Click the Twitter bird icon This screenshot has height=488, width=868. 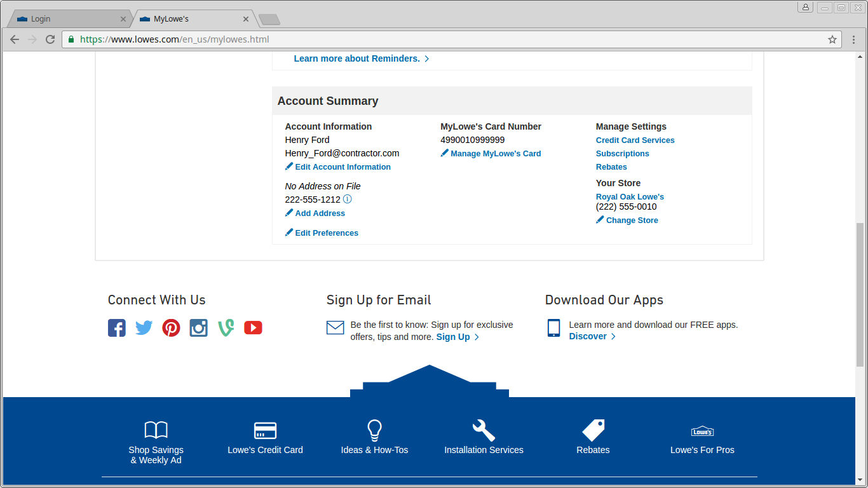coord(144,327)
